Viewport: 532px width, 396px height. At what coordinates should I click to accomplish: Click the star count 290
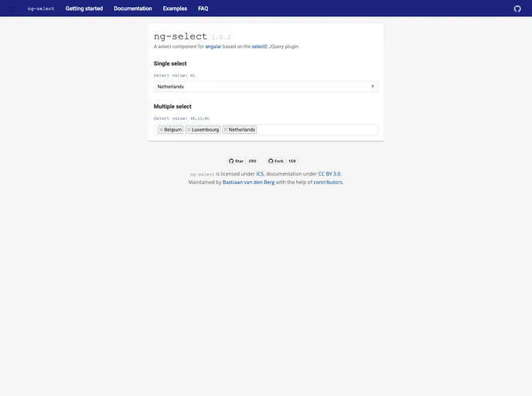coord(252,161)
